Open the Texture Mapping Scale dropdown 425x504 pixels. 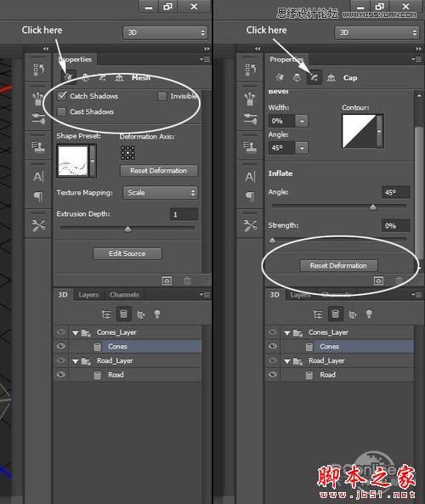point(160,193)
